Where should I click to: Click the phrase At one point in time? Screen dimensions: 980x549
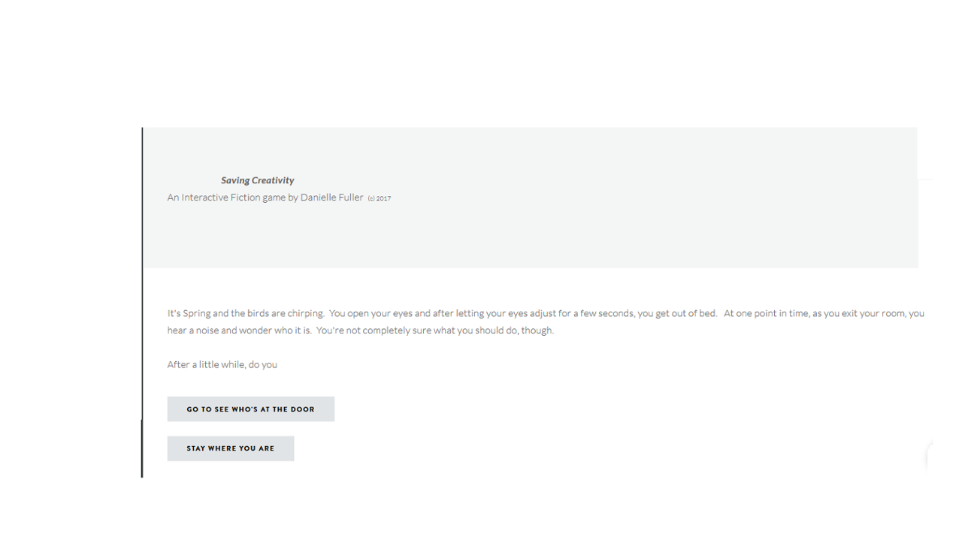point(767,313)
